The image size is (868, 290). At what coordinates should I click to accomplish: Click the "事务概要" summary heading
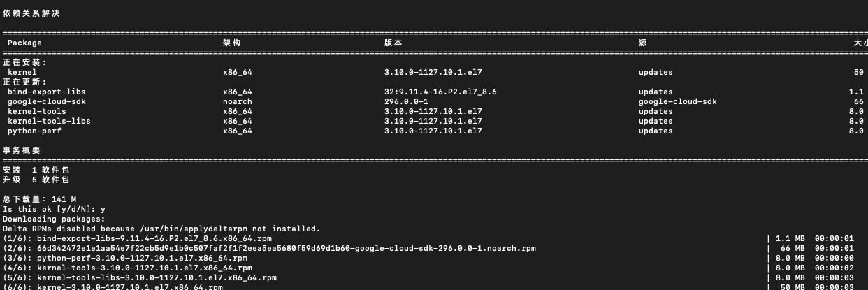click(x=22, y=150)
